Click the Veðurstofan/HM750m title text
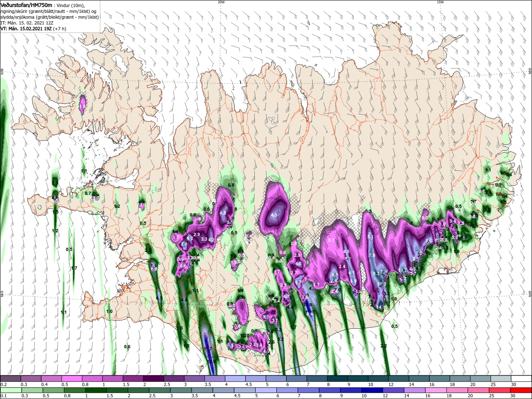The image size is (532, 399). pos(26,5)
